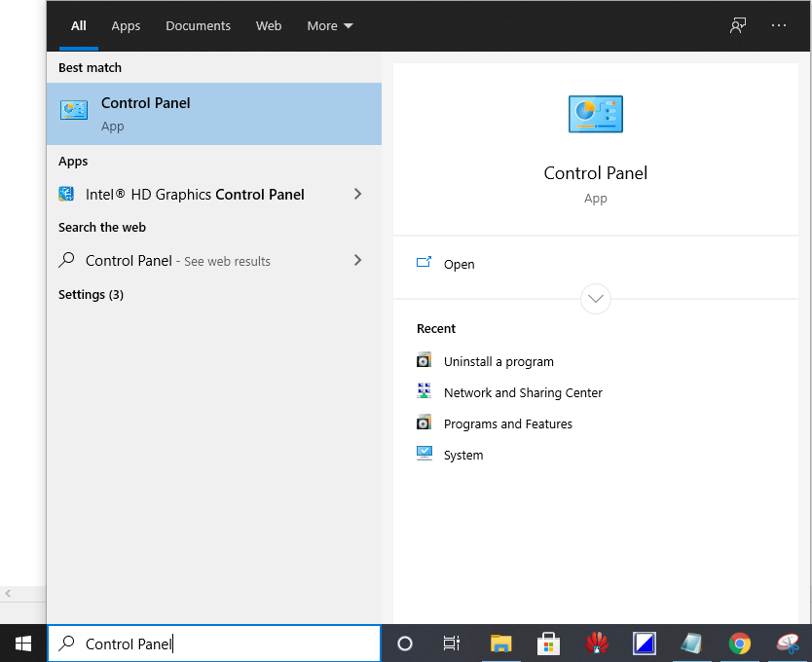Open the Snipping Tool on taskbar
Viewport: 812px width, 662px height.
tap(788, 644)
